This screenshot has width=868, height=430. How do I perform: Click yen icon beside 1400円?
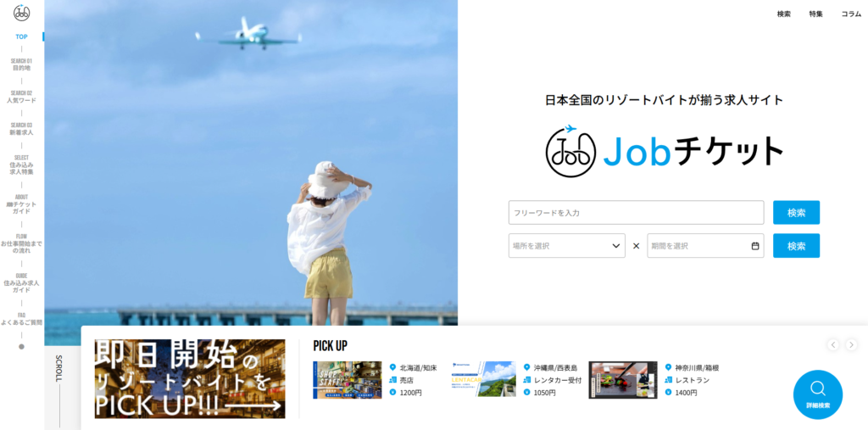click(x=668, y=393)
